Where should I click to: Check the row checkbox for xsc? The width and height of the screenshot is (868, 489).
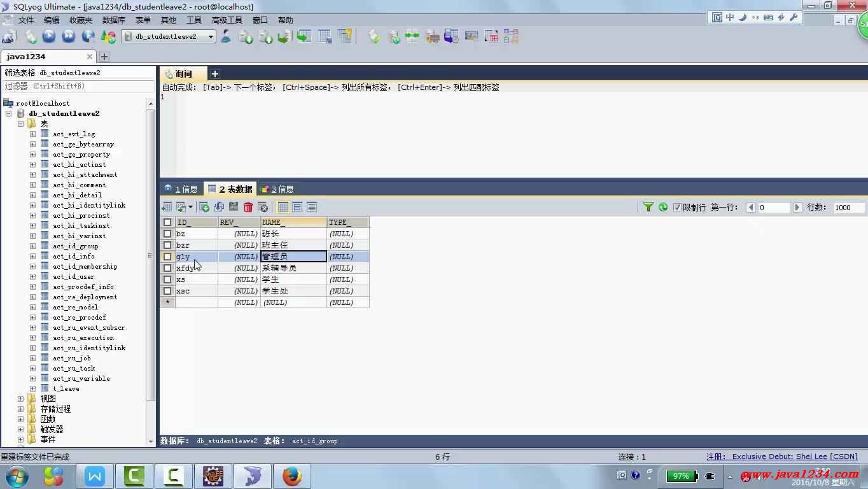pos(167,291)
